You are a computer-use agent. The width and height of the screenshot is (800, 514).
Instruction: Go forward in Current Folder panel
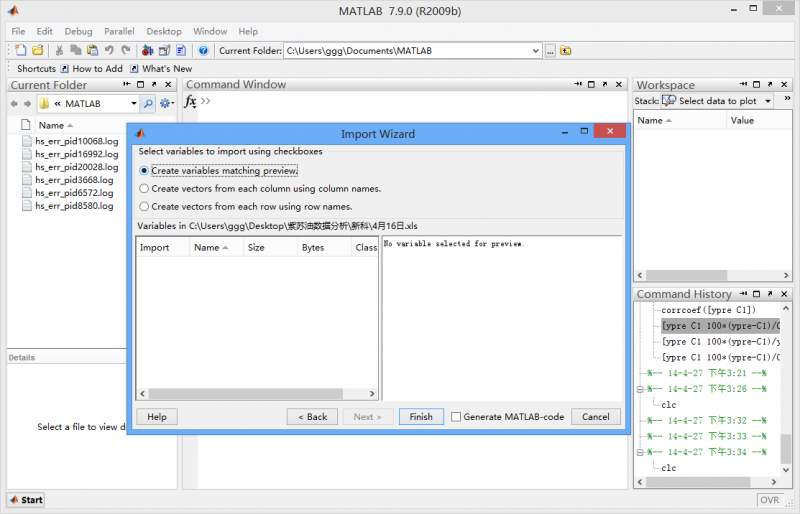pyautogui.click(x=28, y=104)
